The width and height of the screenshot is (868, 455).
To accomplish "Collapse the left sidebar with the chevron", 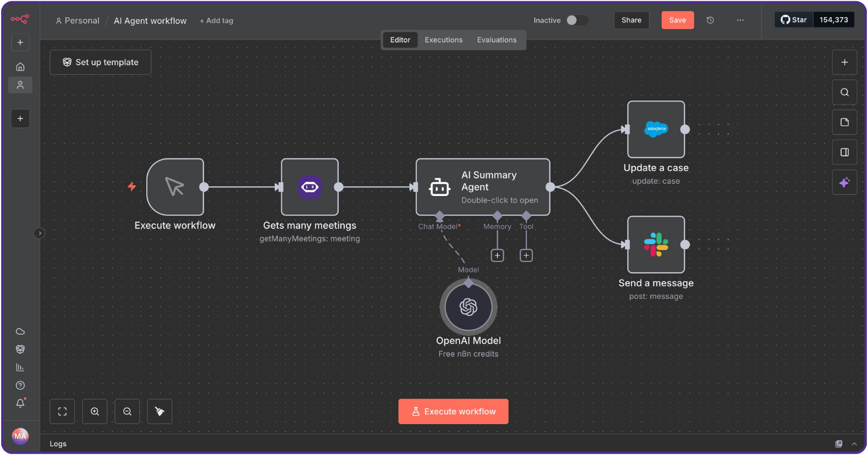I will click(x=39, y=233).
